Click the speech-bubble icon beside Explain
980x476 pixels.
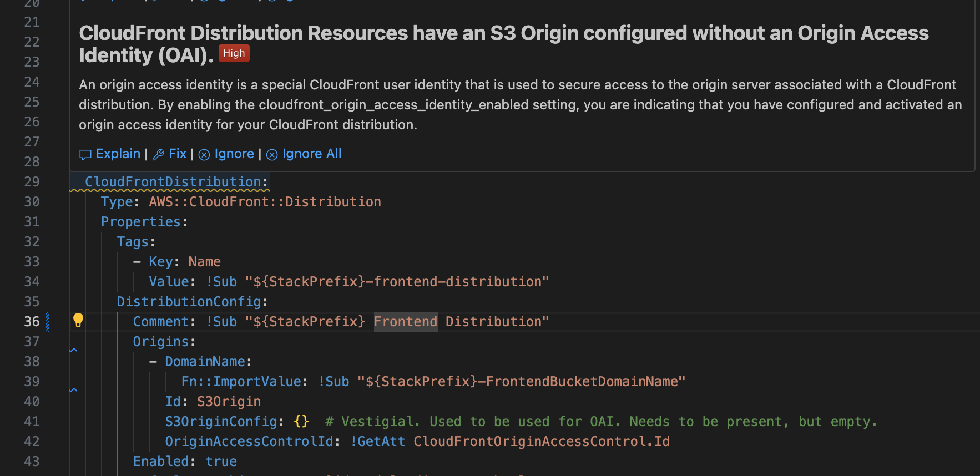click(x=85, y=154)
